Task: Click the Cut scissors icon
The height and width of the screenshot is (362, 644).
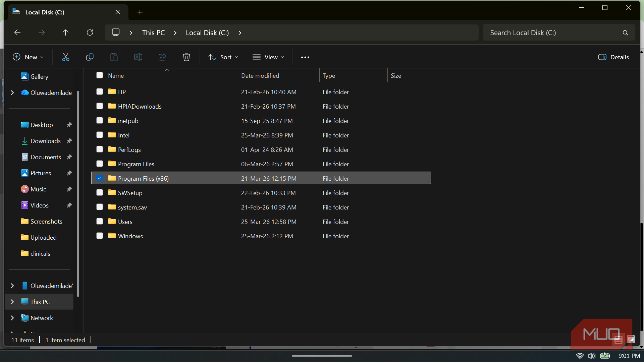Action: 65,57
